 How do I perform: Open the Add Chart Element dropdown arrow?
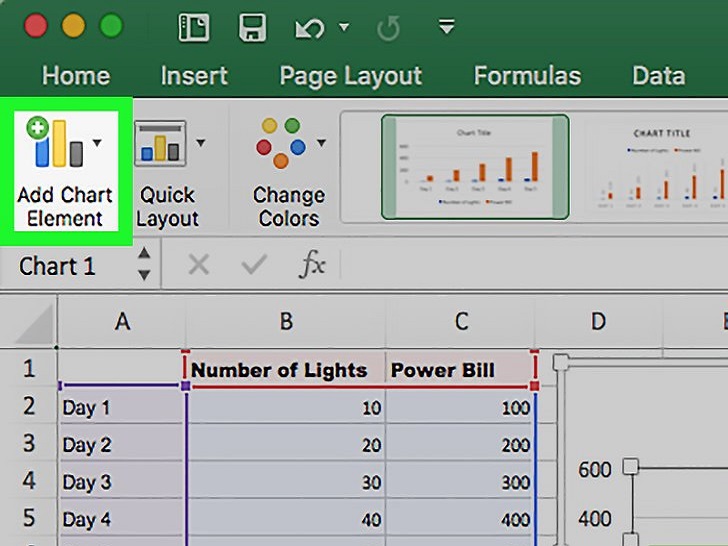click(x=97, y=143)
